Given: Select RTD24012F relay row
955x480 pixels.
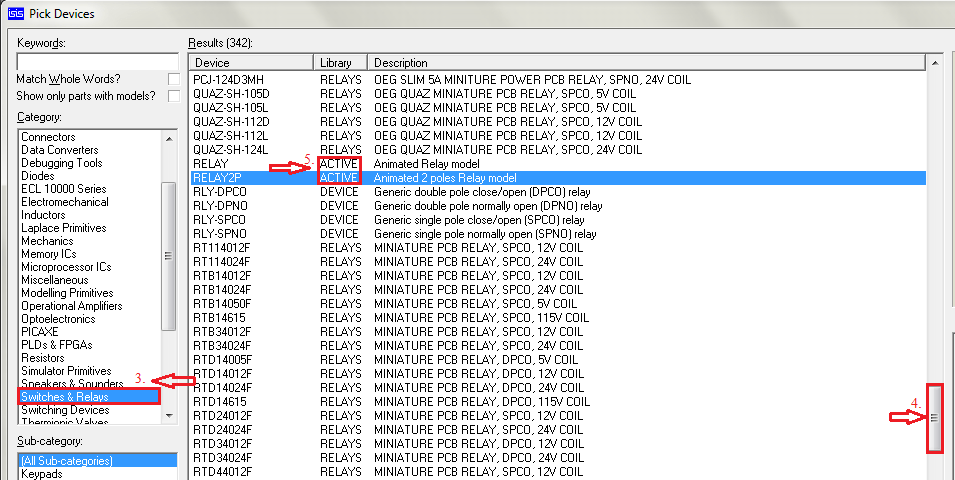Looking at the screenshot, I should coord(557,416).
